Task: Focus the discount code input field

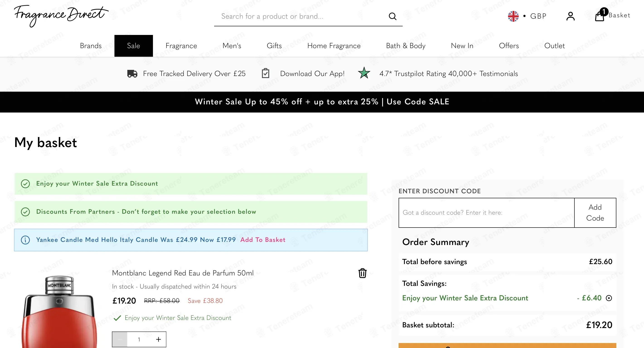Action: coord(487,213)
